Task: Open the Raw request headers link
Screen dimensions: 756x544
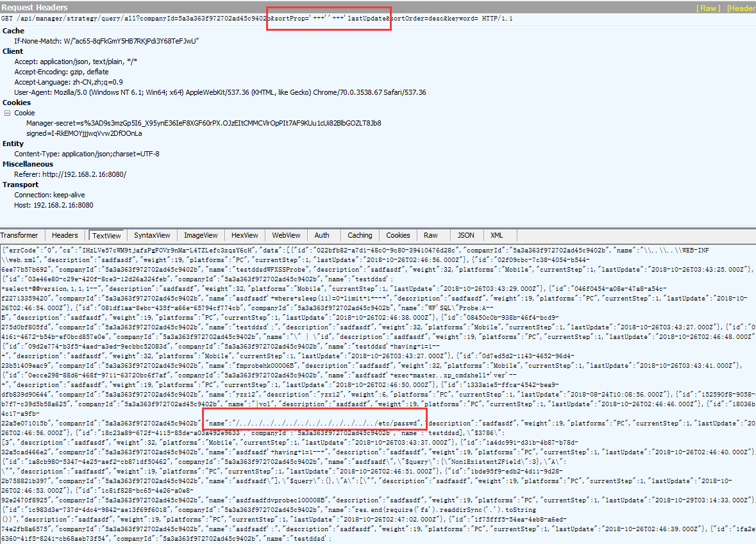Action: click(709, 8)
